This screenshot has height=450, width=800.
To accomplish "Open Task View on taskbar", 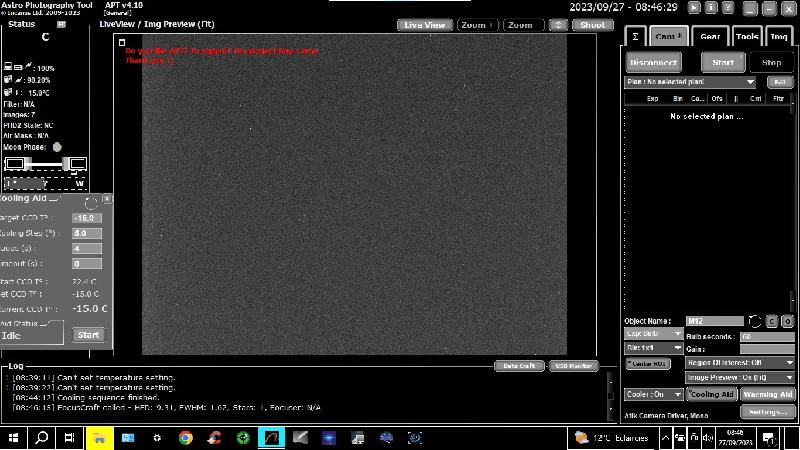I will (x=69, y=438).
